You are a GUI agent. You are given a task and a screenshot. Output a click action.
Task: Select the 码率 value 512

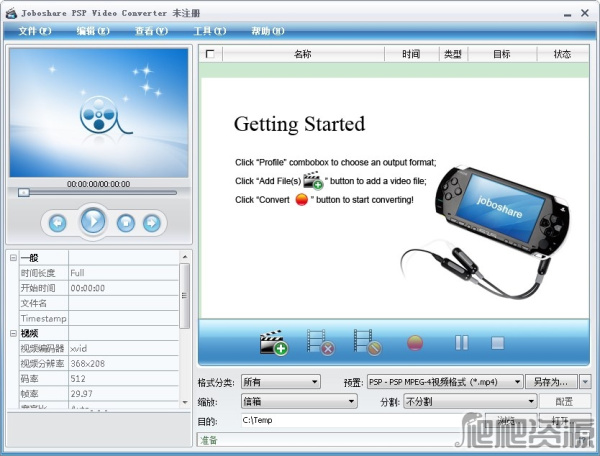click(124, 378)
